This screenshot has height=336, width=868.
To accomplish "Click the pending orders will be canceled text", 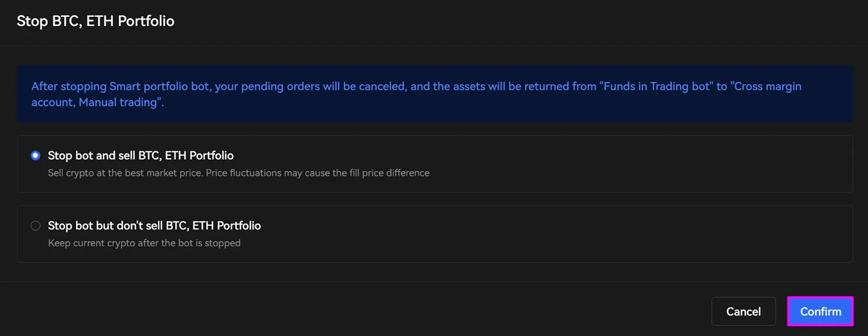I will click(x=310, y=86).
